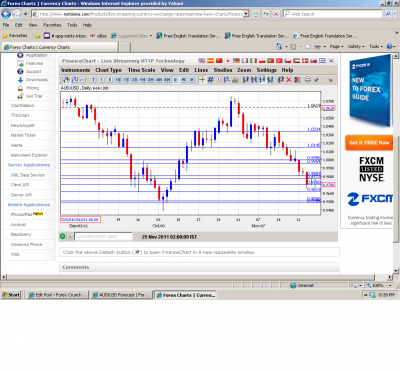Click the detach chart pin icon
This screenshot has height=371, width=400.
[316, 80]
